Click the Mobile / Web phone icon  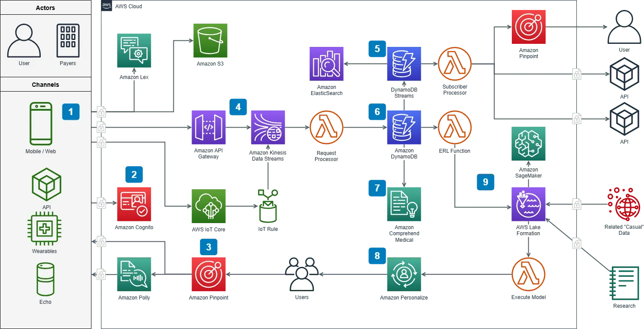coord(41,124)
